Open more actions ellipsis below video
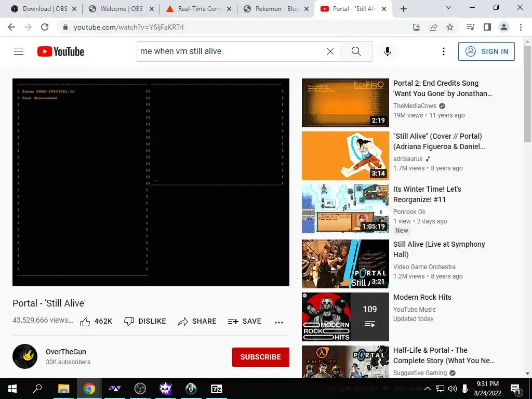This screenshot has height=399, width=532. pos(279,322)
